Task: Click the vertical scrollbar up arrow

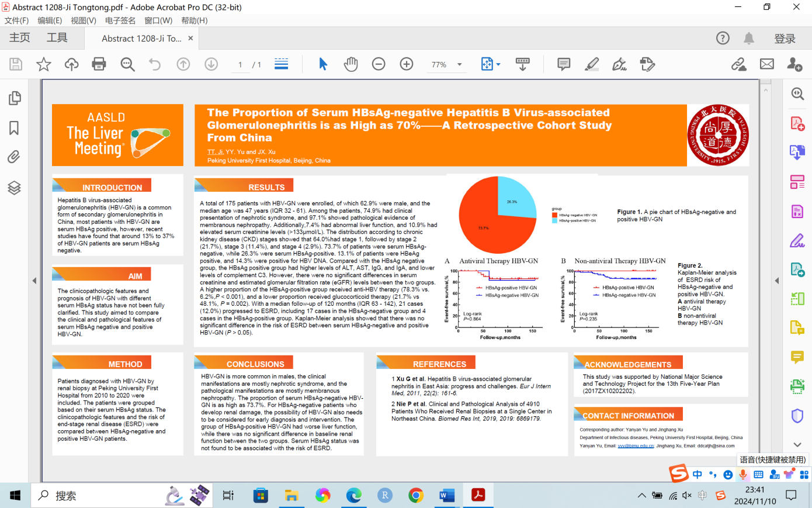Action: [x=766, y=91]
